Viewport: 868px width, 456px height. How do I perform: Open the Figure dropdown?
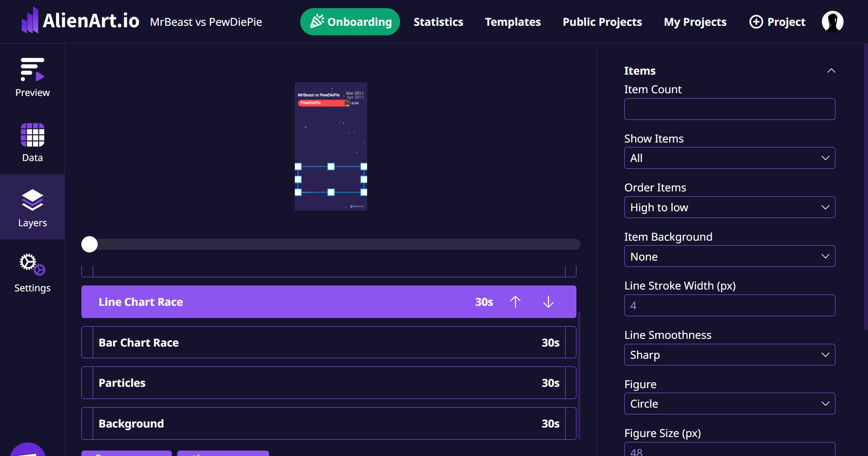point(730,404)
